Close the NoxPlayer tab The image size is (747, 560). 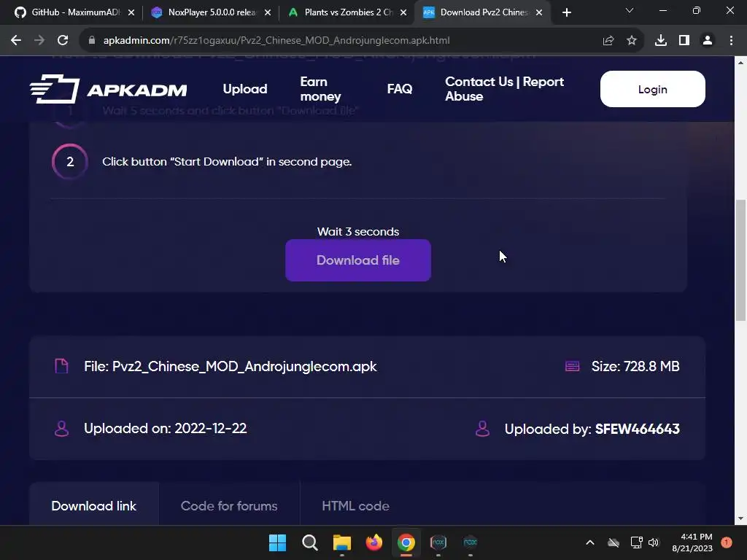(268, 12)
